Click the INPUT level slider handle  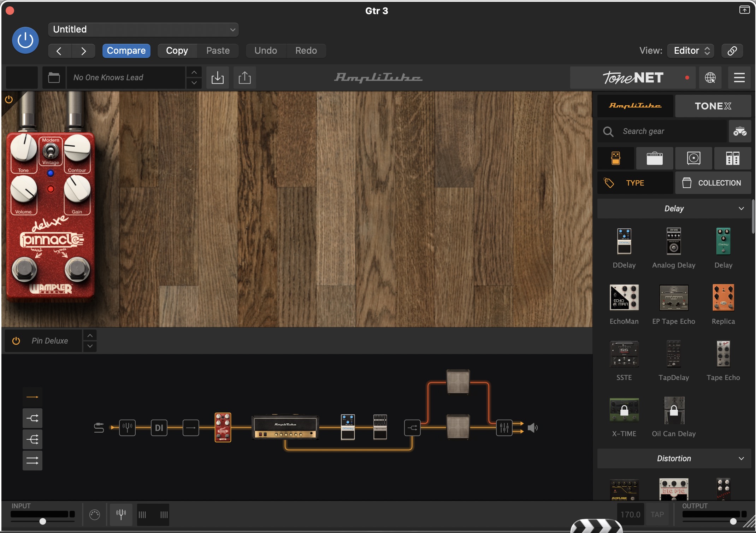[x=43, y=521]
